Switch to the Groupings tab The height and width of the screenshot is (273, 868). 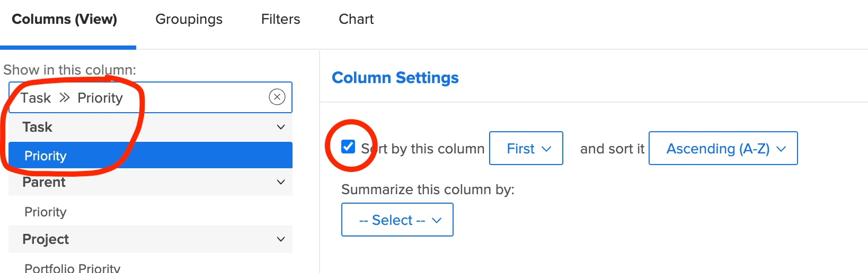pyautogui.click(x=189, y=20)
